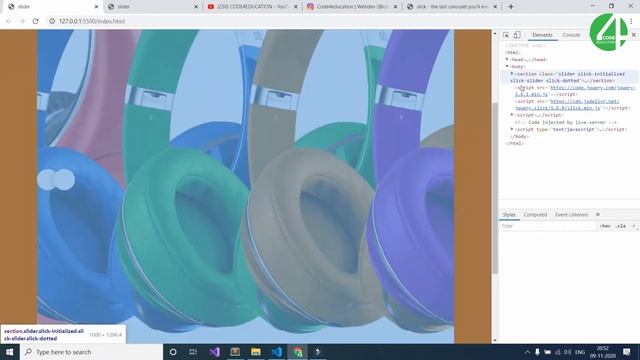
Task: Toggle the :hov element state button
Action: 605,226
